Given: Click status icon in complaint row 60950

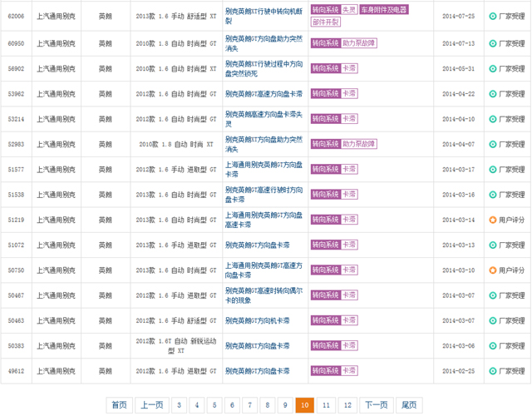Looking at the screenshot, I should coord(493,43).
